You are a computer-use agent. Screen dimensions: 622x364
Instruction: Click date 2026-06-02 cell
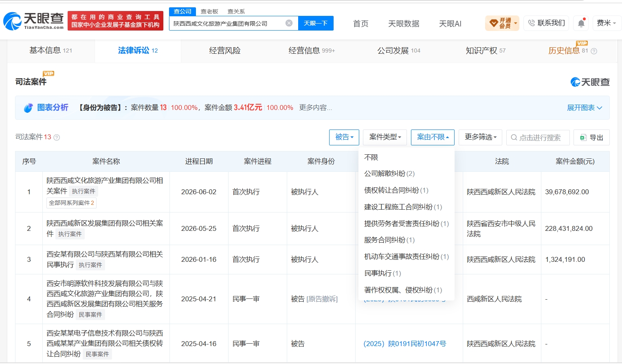[x=199, y=192]
